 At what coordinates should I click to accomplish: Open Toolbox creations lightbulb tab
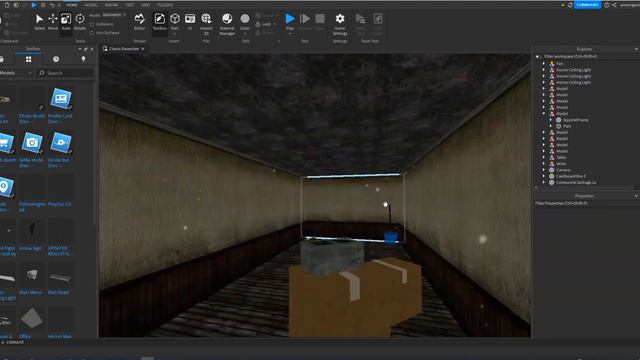coord(83,60)
